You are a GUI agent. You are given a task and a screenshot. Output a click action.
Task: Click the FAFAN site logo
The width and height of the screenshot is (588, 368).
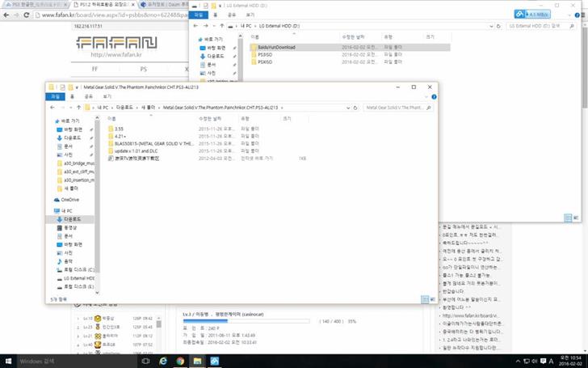click(x=116, y=42)
